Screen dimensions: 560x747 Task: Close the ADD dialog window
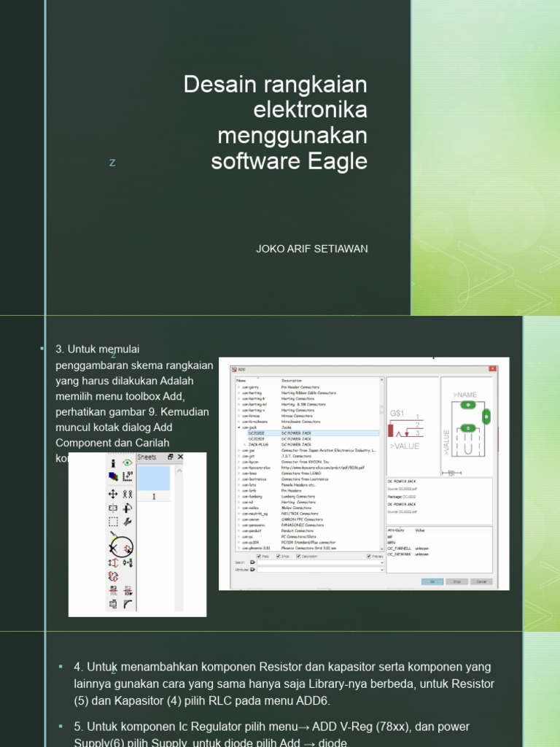492,368
